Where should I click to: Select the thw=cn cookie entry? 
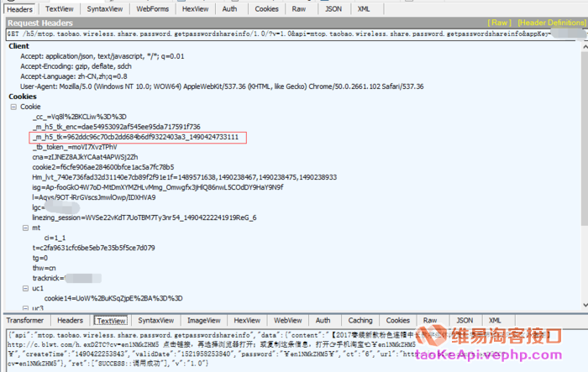click(44, 268)
